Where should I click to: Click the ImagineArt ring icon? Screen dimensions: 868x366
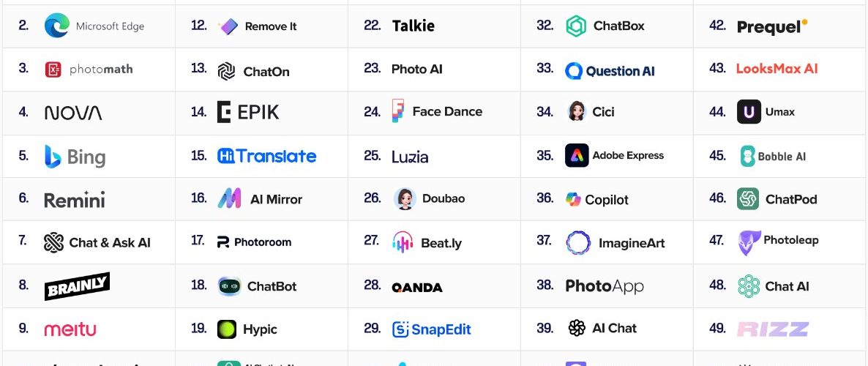point(578,243)
